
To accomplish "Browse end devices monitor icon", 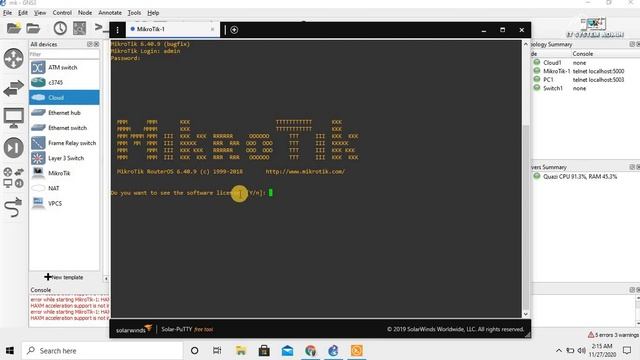I will click(x=13, y=118).
